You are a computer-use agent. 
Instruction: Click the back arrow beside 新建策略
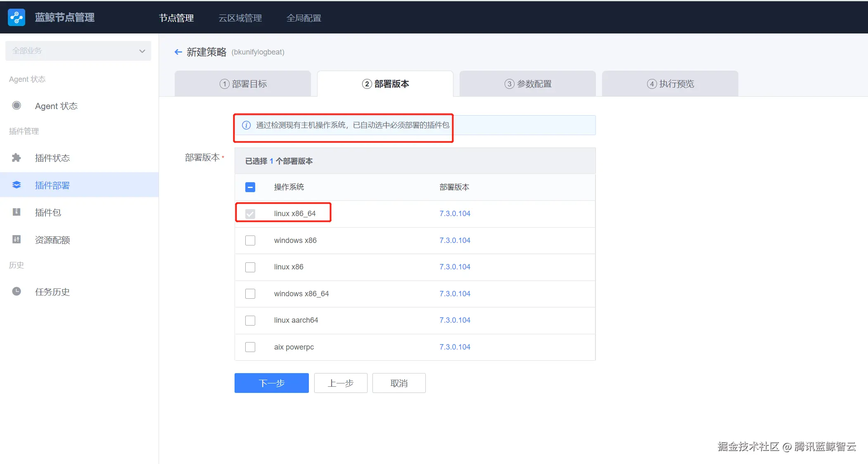coord(178,52)
